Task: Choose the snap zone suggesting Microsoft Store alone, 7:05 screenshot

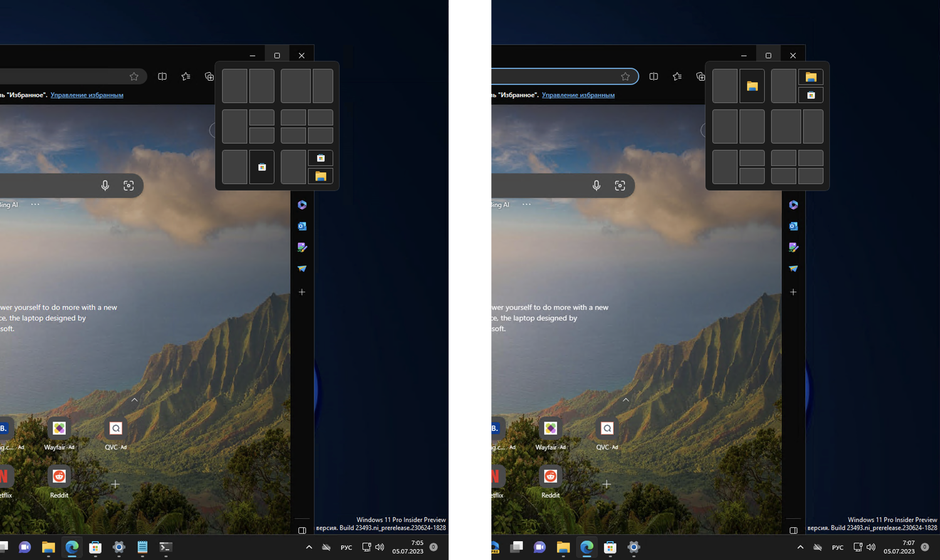Action: point(262,167)
